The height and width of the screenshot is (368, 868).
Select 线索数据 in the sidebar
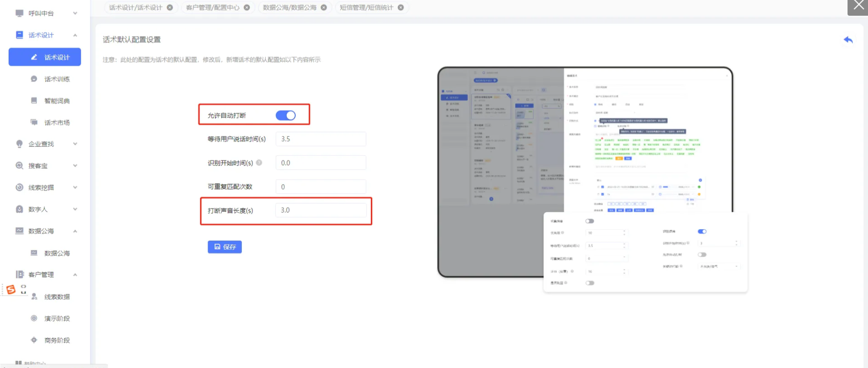coord(57,297)
